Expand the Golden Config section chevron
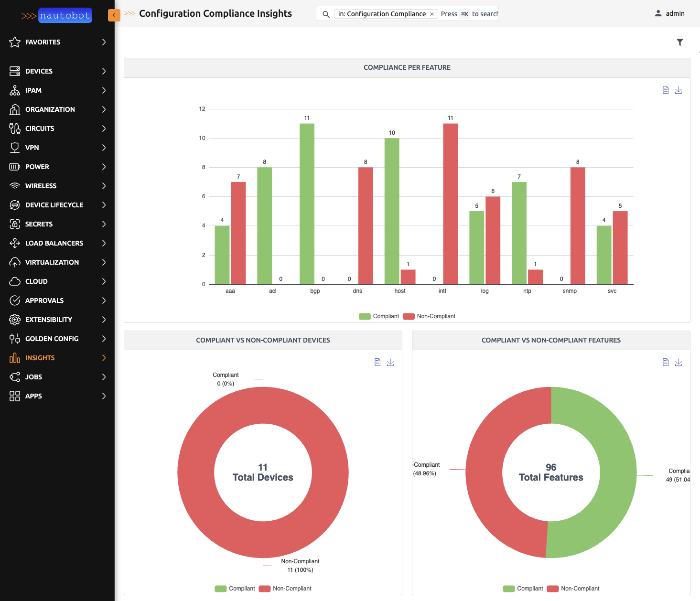Viewport: 700px width, 601px height. (104, 339)
